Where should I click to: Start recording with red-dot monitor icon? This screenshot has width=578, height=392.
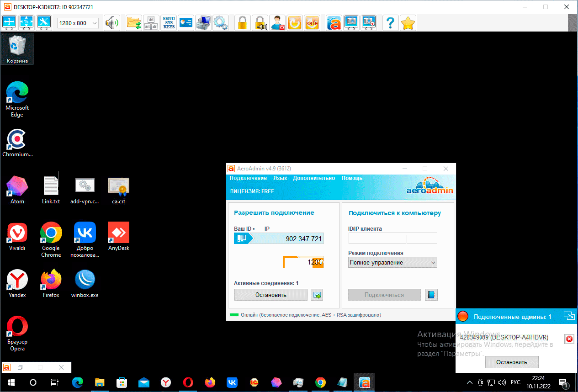pyautogui.click(x=369, y=23)
